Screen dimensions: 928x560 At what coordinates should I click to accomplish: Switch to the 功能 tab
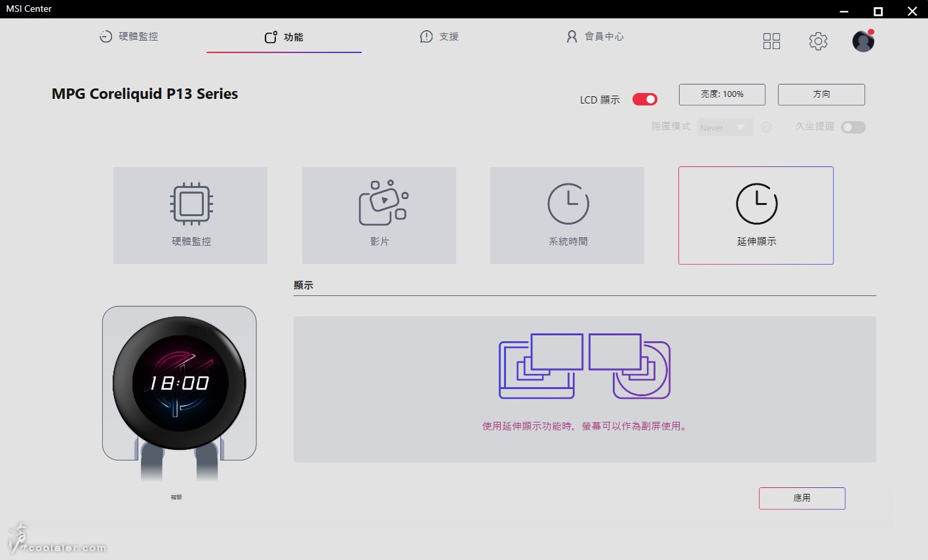(x=284, y=37)
